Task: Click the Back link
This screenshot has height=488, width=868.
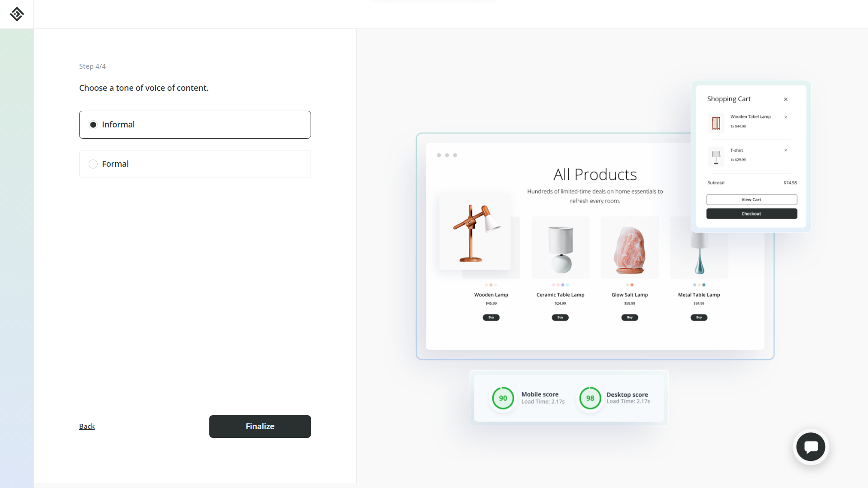Action: (x=86, y=426)
